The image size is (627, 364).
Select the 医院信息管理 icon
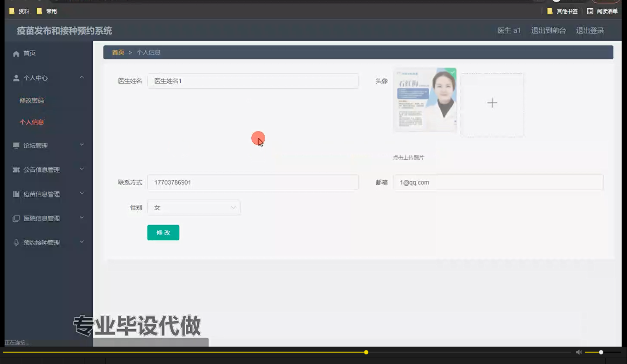pyautogui.click(x=16, y=218)
